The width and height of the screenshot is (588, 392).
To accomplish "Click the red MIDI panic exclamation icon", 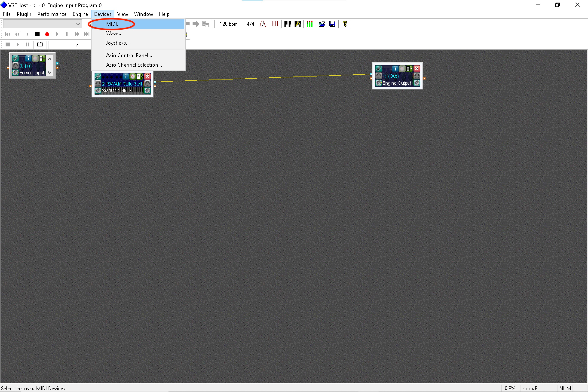I will coord(275,24).
